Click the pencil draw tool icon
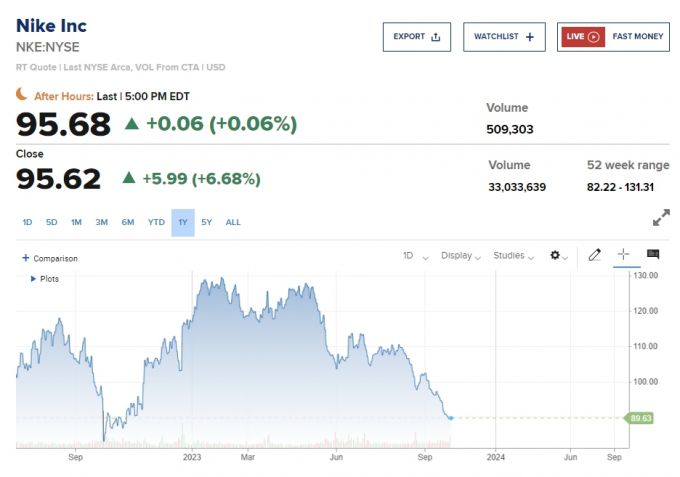 click(x=594, y=255)
